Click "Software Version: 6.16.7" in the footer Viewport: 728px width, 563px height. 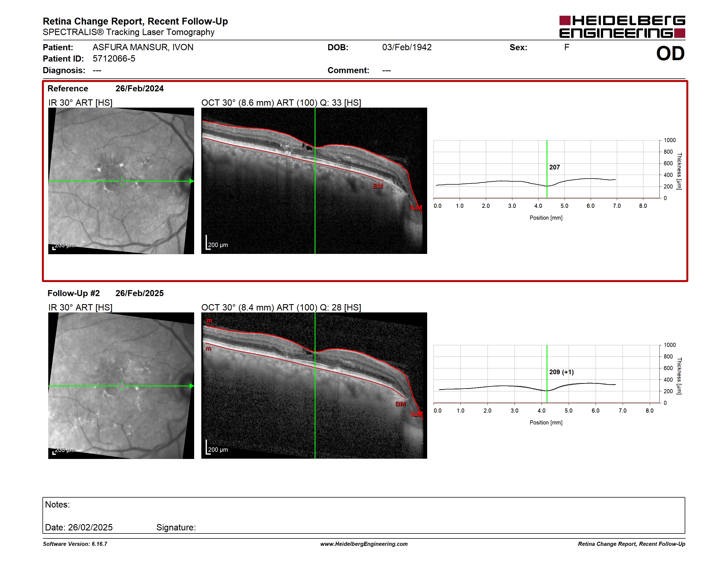75,544
